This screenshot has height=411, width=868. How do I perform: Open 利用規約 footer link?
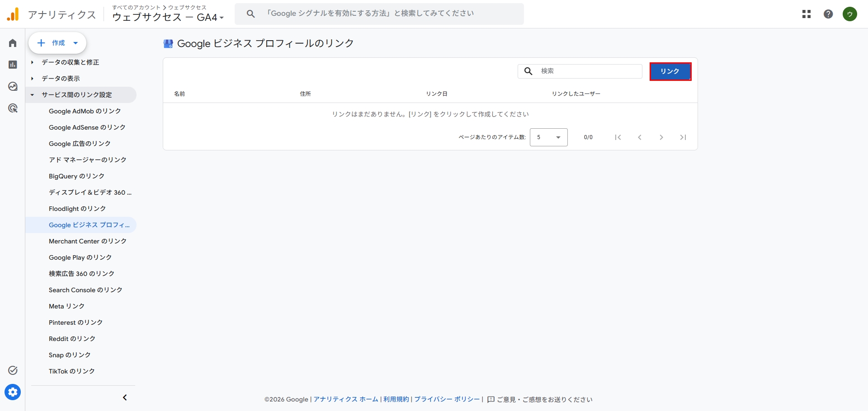(x=396, y=399)
